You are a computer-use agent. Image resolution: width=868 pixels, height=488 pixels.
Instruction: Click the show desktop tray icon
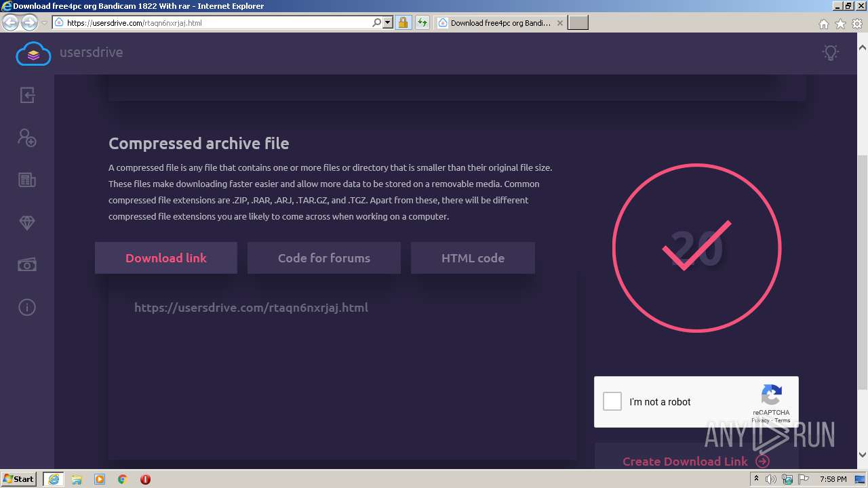pos(860,479)
